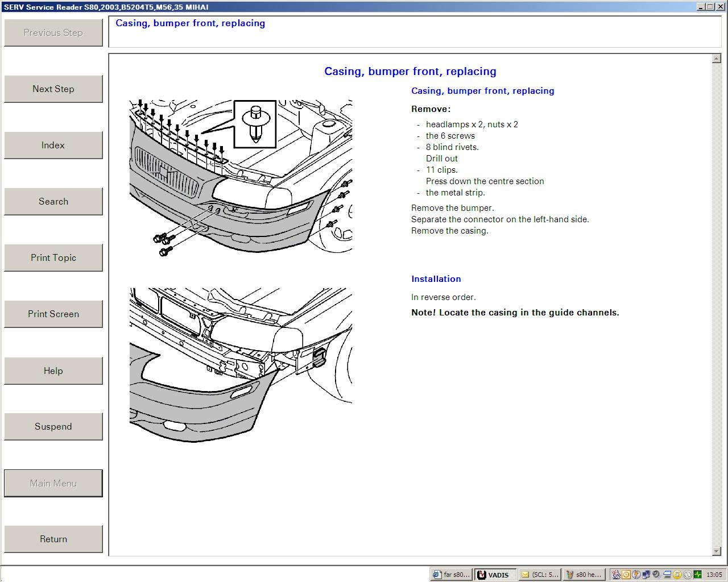Click the content scrollbar up arrow
728x582 pixels.
pos(717,59)
